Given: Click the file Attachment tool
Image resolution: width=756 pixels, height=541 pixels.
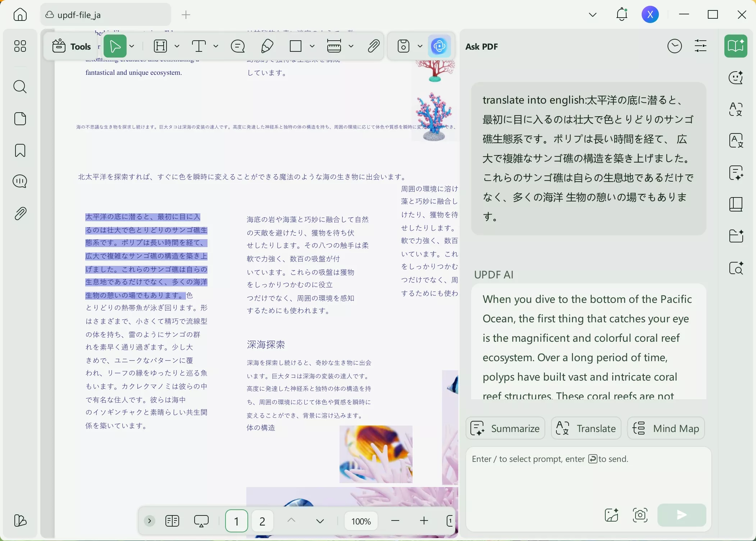Looking at the screenshot, I should [x=374, y=46].
